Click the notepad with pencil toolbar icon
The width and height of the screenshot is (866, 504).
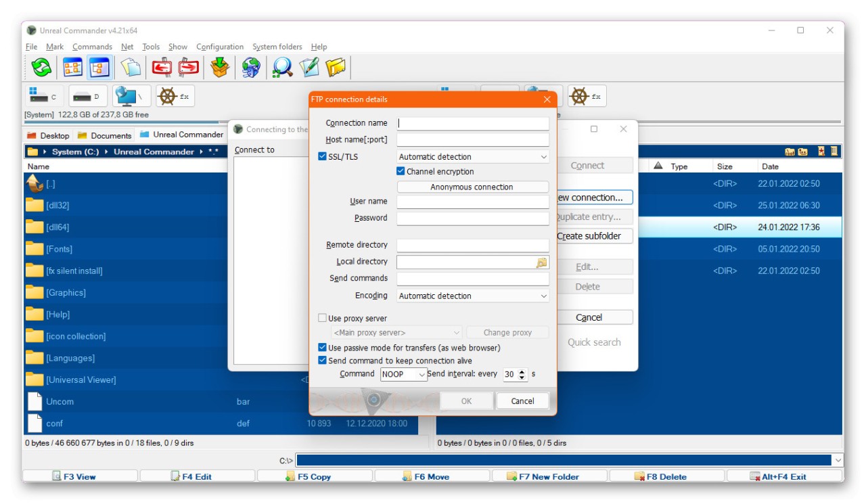tap(309, 67)
